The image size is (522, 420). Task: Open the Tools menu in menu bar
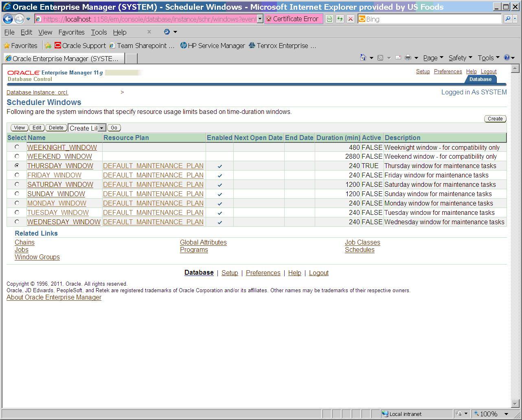(99, 32)
